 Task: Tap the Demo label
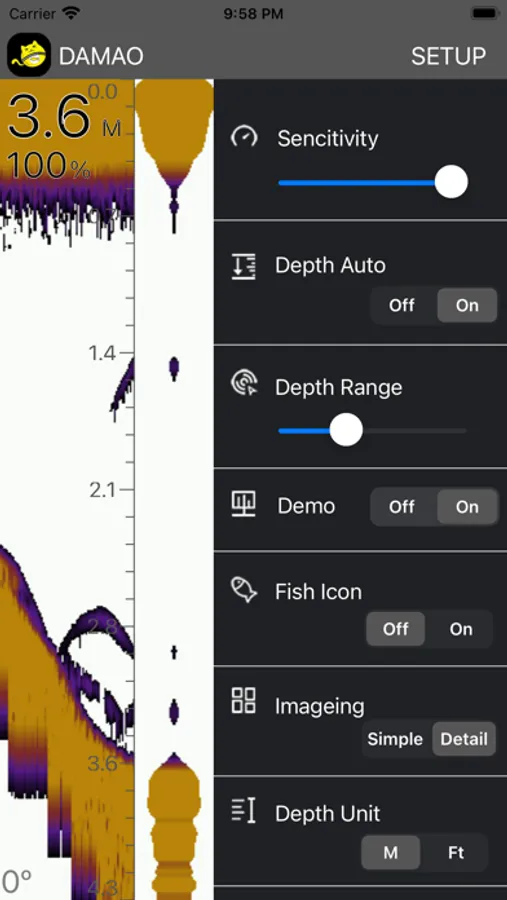click(x=306, y=506)
